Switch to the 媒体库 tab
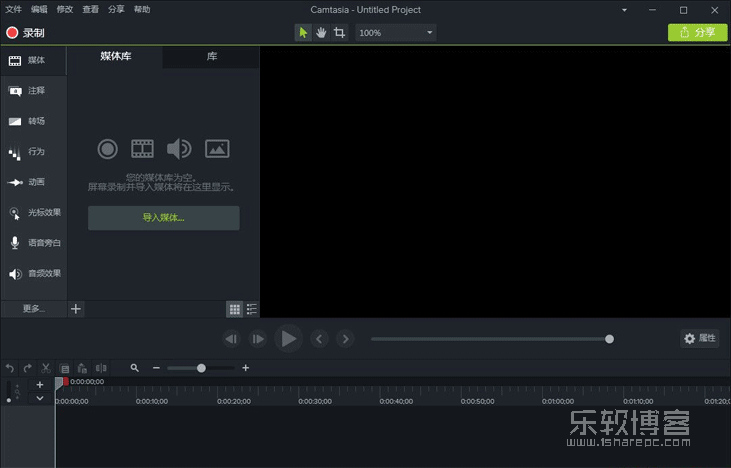The width and height of the screenshot is (731, 468). click(x=116, y=56)
